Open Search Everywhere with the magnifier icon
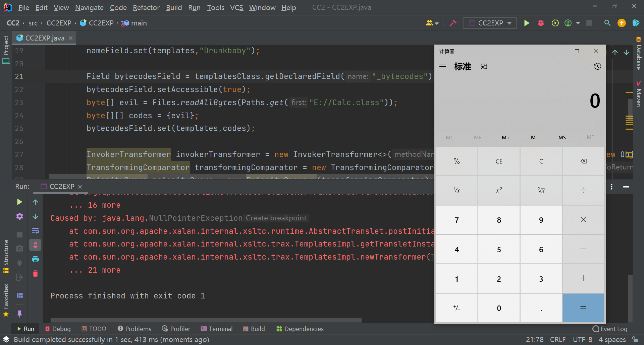Image resolution: width=644 pixels, height=345 pixels. pos(607,23)
